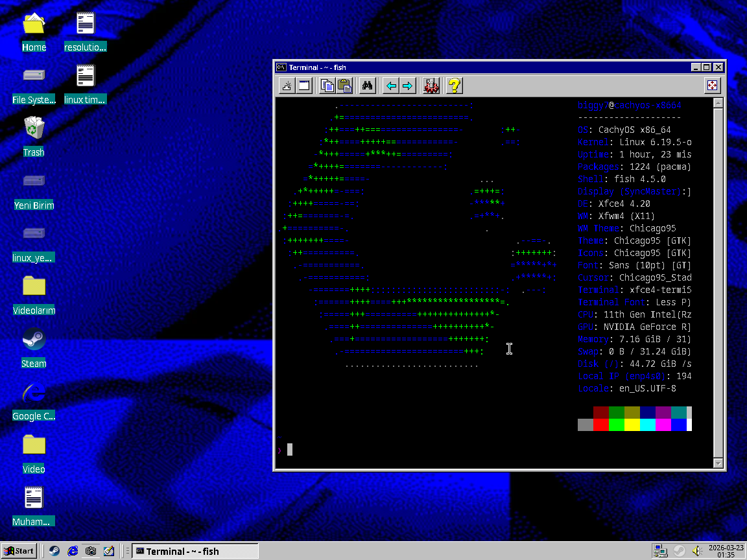Open a new terminal window from toolbar
Viewport: 747px width, 560px height.
coord(304,86)
